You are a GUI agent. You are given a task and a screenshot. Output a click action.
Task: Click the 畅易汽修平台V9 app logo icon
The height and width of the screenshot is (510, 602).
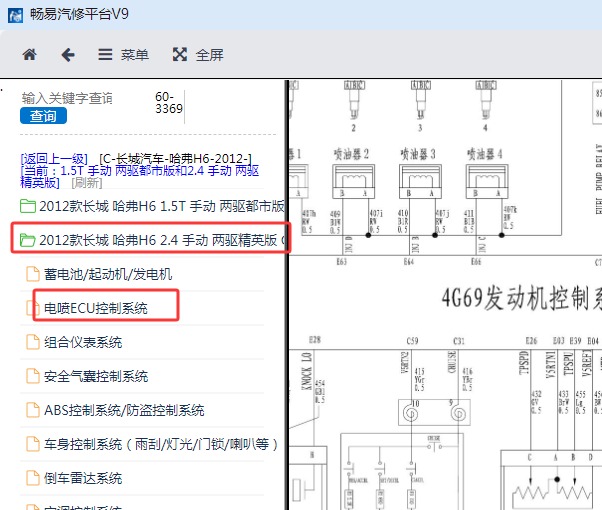point(15,15)
